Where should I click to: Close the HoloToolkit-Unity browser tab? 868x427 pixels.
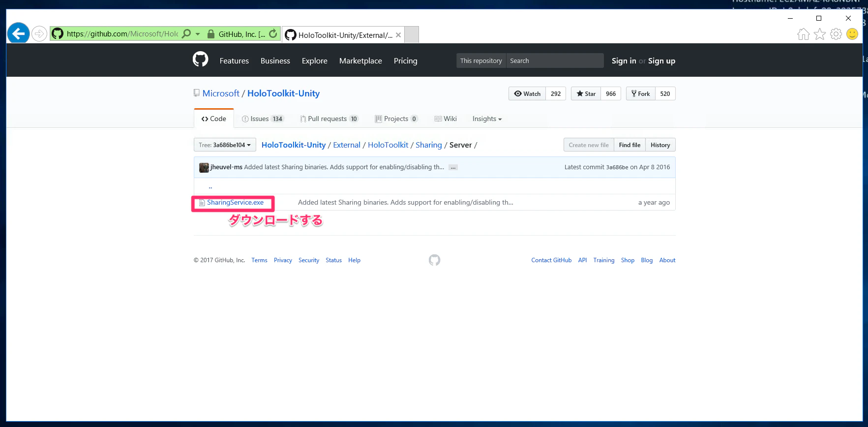pos(398,35)
